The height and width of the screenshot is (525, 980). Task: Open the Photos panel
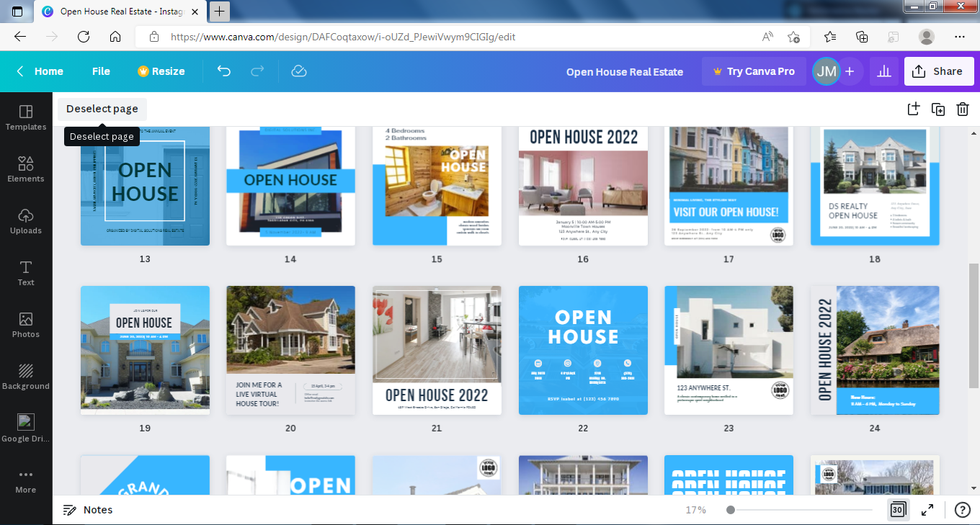pos(26,325)
